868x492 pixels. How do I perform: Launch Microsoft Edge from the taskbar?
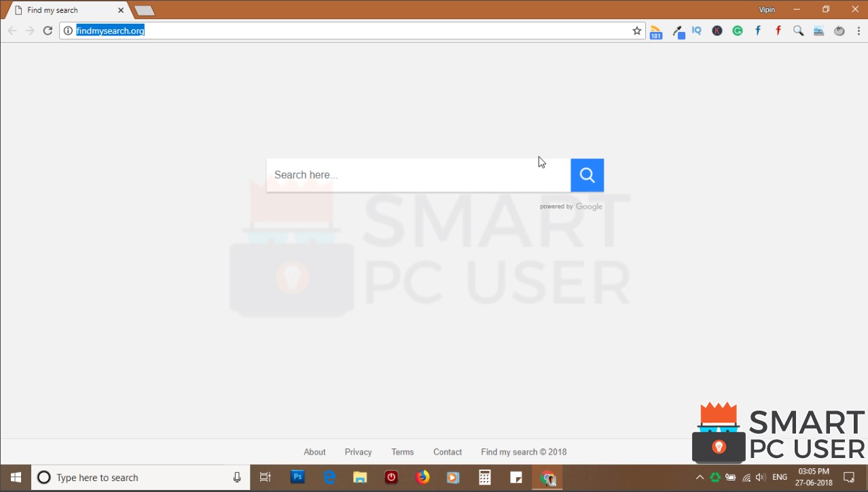pos(329,478)
